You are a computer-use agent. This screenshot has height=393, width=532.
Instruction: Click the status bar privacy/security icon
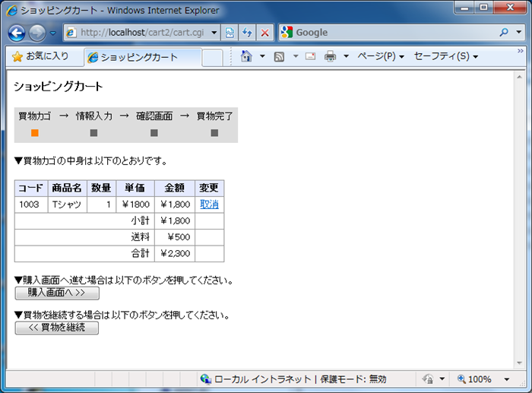click(428, 379)
